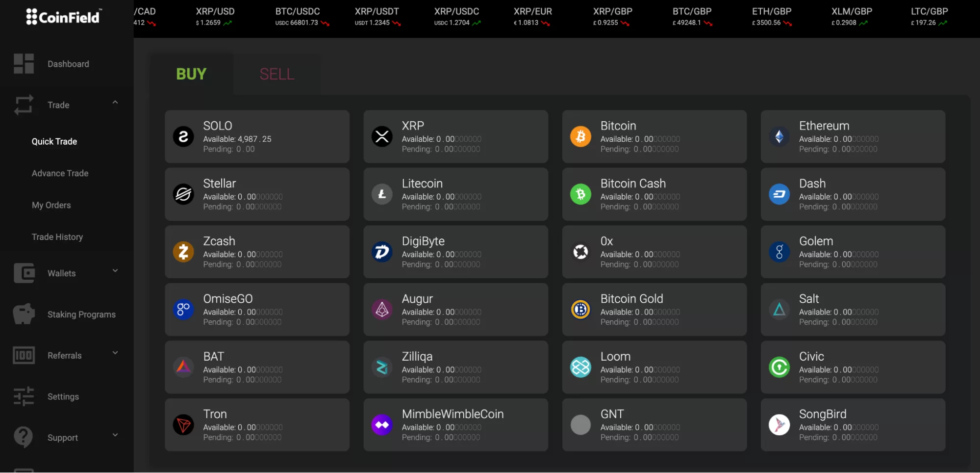Select the Bitcoin Cash green icon

pos(580,194)
